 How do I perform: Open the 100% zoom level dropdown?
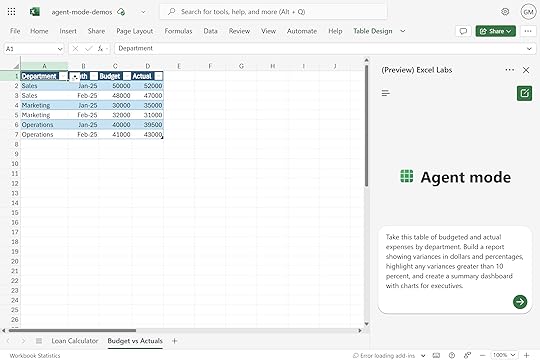[x=504, y=355]
